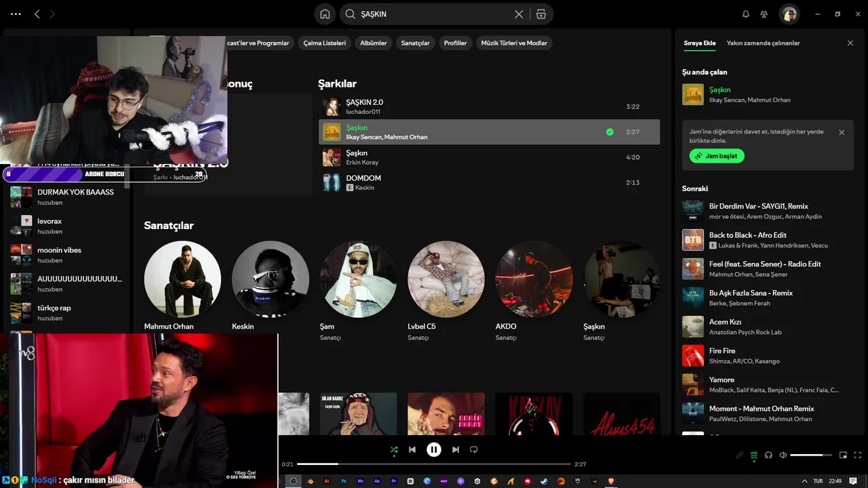Click the lyrics microphone icon
The image size is (868, 488).
coord(740,455)
